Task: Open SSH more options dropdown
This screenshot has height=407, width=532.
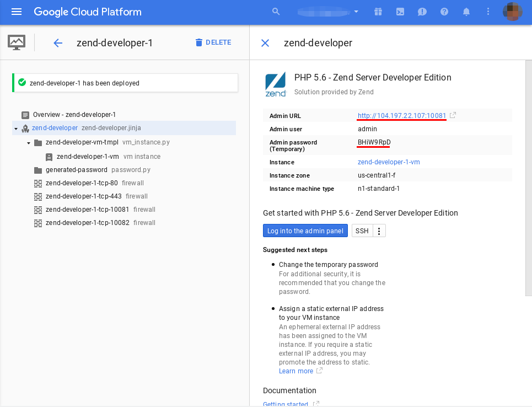Action: point(379,231)
